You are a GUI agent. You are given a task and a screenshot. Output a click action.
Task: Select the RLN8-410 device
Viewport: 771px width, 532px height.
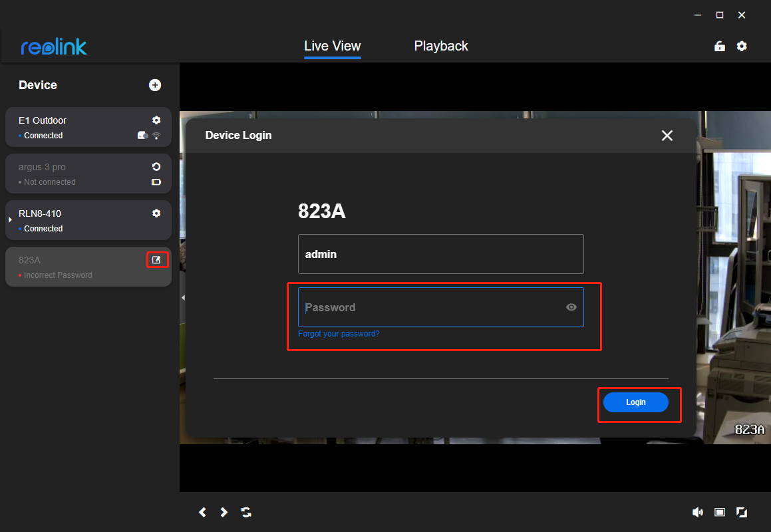pyautogui.click(x=88, y=220)
